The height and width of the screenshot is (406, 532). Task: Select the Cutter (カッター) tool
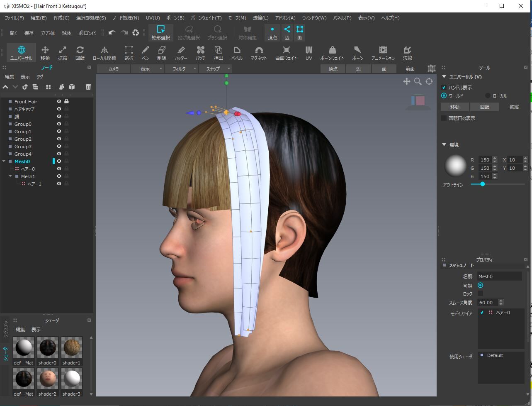pyautogui.click(x=181, y=53)
